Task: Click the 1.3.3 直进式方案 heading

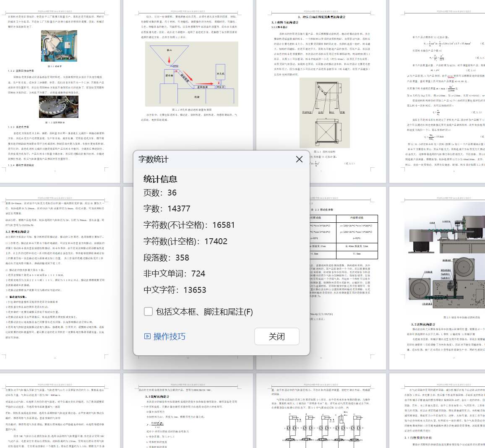Action: [x=18, y=127]
